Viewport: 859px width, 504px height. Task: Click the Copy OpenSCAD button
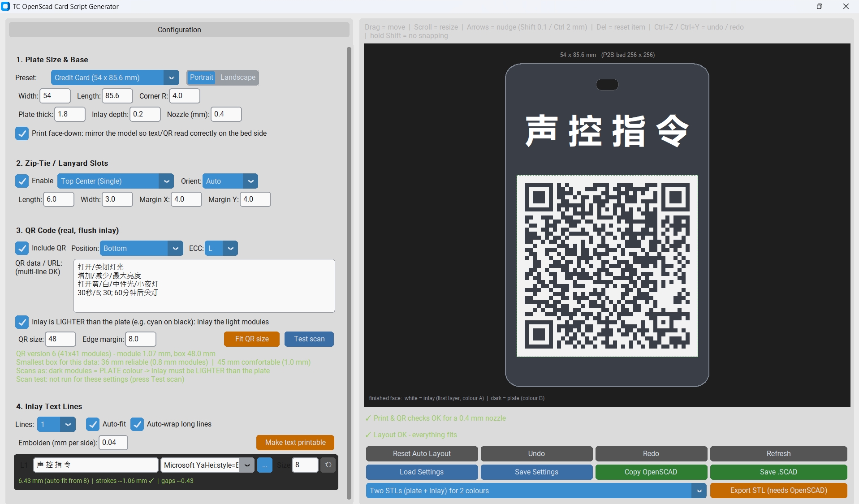[x=651, y=472]
